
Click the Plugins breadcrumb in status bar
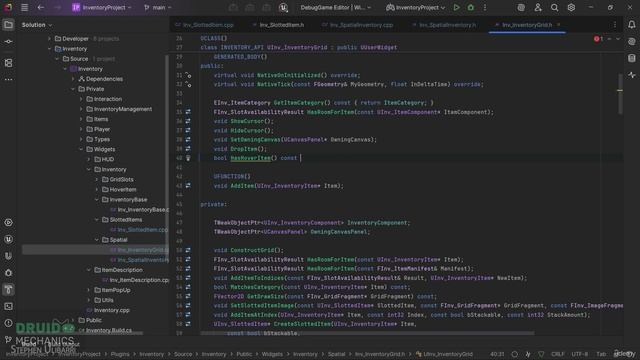(x=120, y=354)
